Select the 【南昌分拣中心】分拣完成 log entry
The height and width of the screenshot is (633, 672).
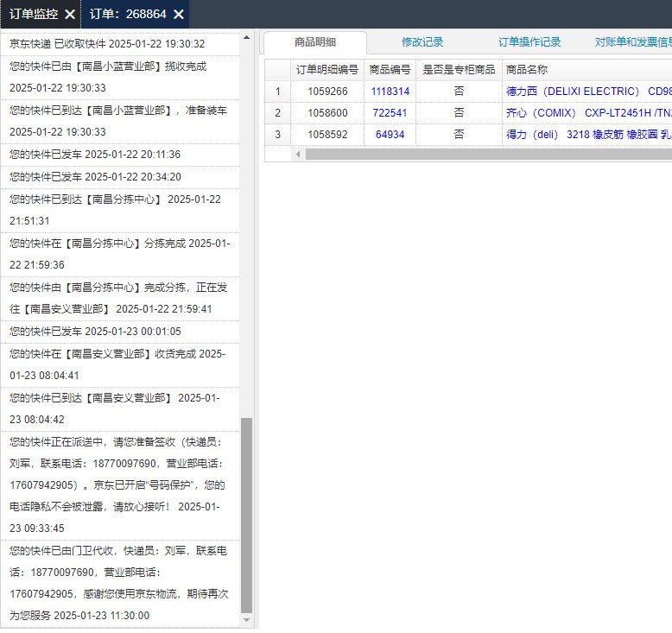[120, 254]
